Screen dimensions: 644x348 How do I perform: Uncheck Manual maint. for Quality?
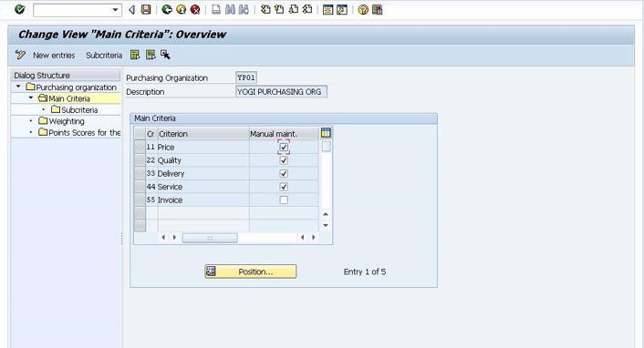coord(284,160)
